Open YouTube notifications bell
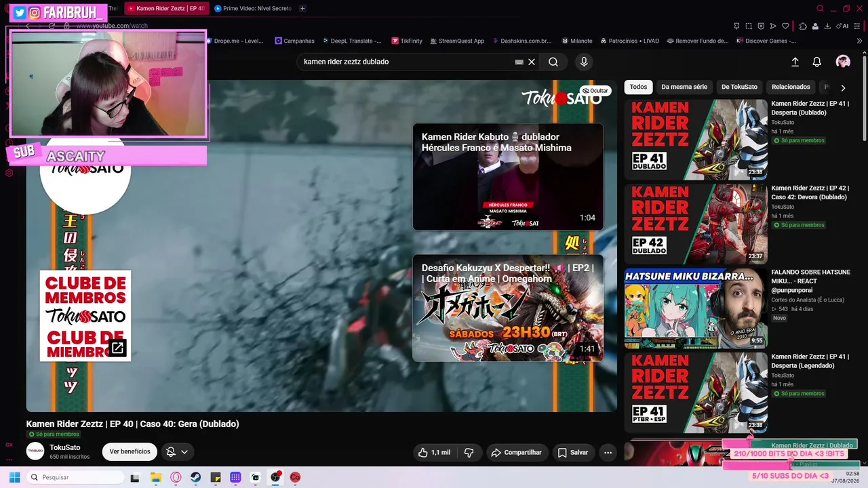 click(817, 62)
